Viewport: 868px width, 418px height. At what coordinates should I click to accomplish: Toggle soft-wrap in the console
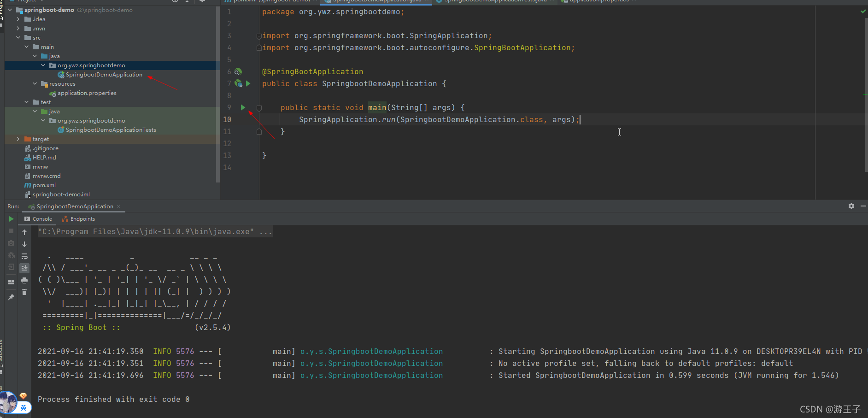point(24,256)
